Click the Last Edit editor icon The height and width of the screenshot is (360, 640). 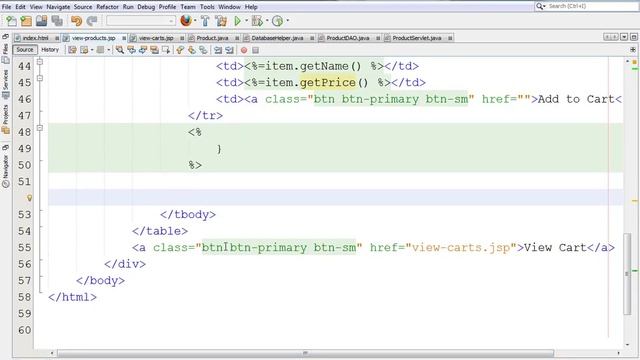(x=72, y=50)
